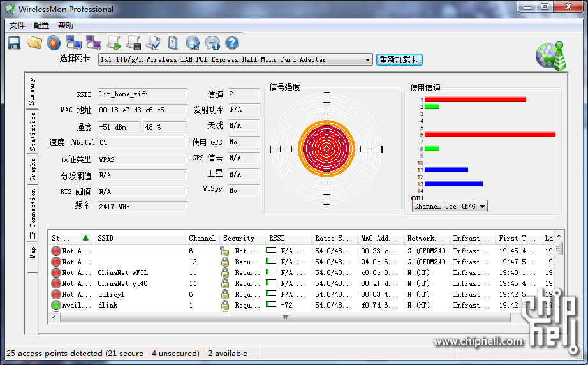This screenshot has width=588, height=365.
Task: Select the dlink network row SSID
Action: pyautogui.click(x=108, y=305)
